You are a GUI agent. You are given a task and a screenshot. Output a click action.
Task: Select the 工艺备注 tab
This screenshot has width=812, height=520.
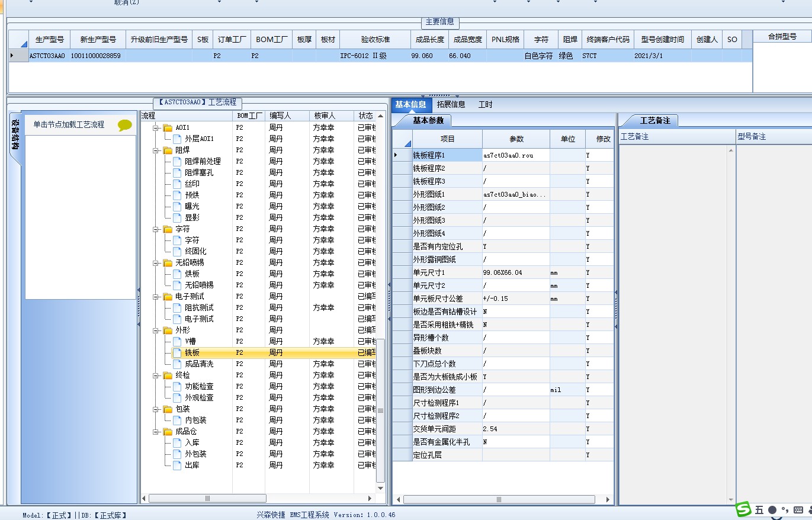pos(655,121)
